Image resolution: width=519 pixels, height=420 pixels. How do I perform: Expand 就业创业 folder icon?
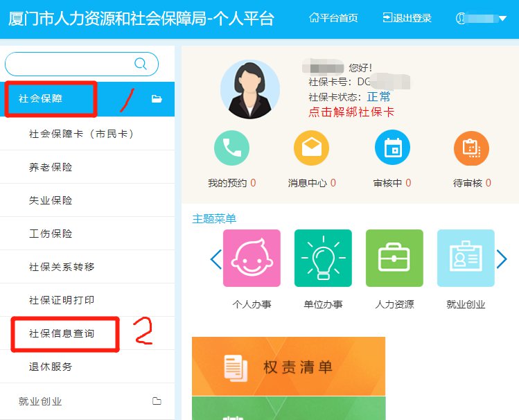click(157, 401)
